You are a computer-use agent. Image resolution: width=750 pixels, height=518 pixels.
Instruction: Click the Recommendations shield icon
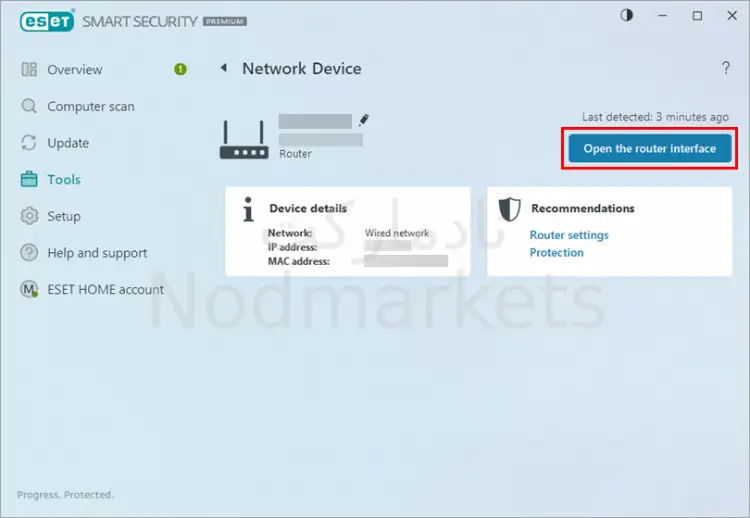coord(509,209)
